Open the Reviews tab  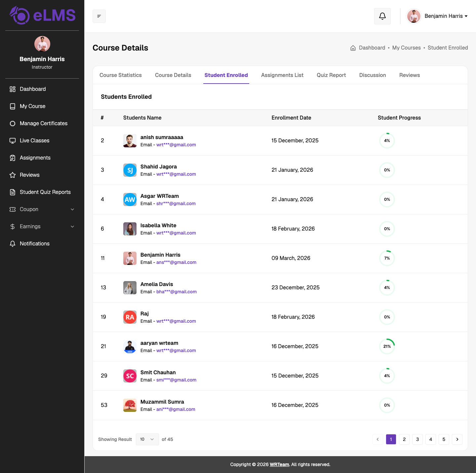[410, 75]
